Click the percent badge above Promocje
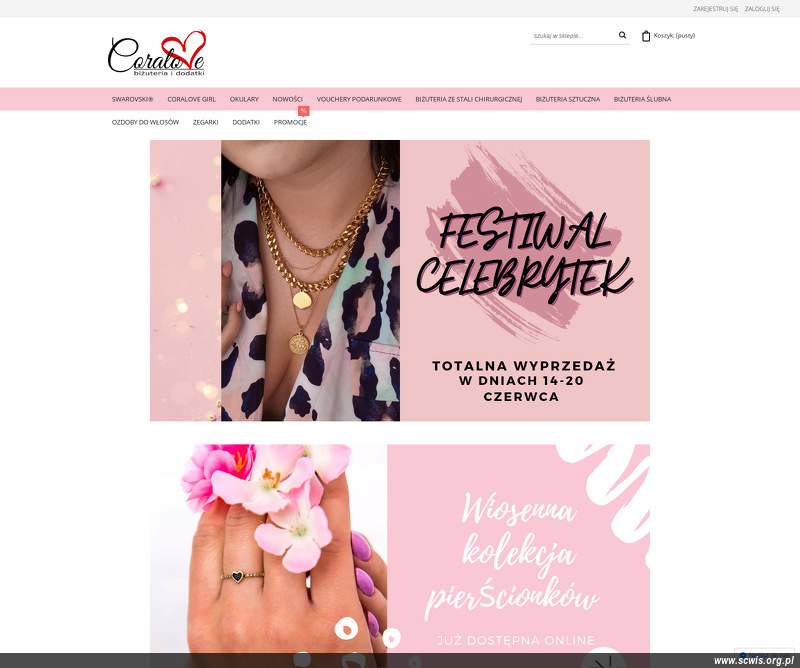Screen dimensions: 800x668 coord(304,111)
